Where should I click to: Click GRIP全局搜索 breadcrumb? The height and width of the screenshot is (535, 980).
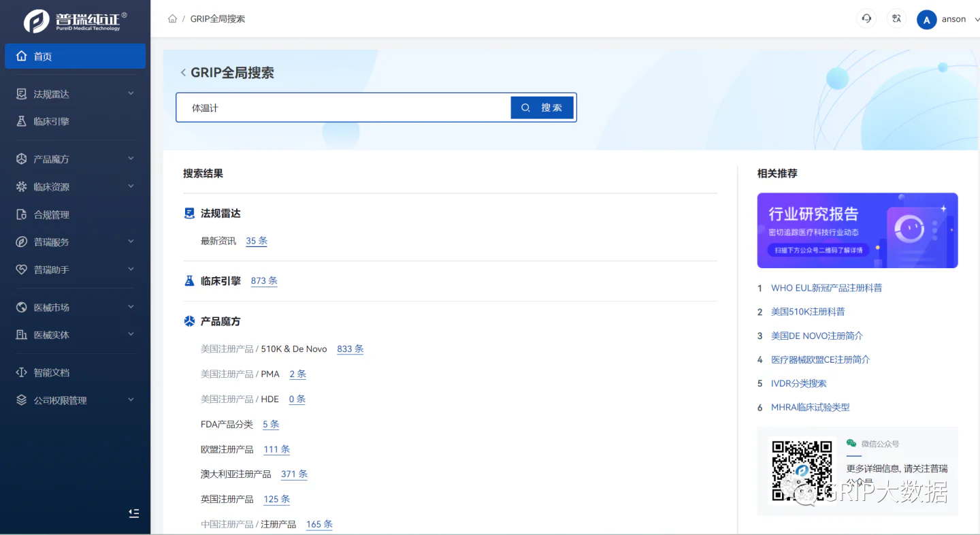click(218, 19)
